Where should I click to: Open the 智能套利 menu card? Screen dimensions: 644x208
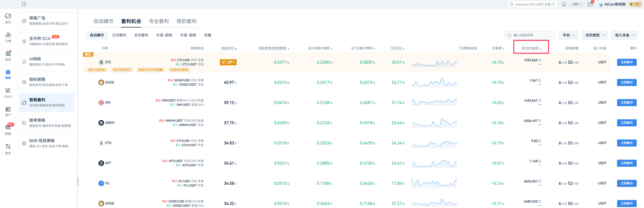pos(47,103)
